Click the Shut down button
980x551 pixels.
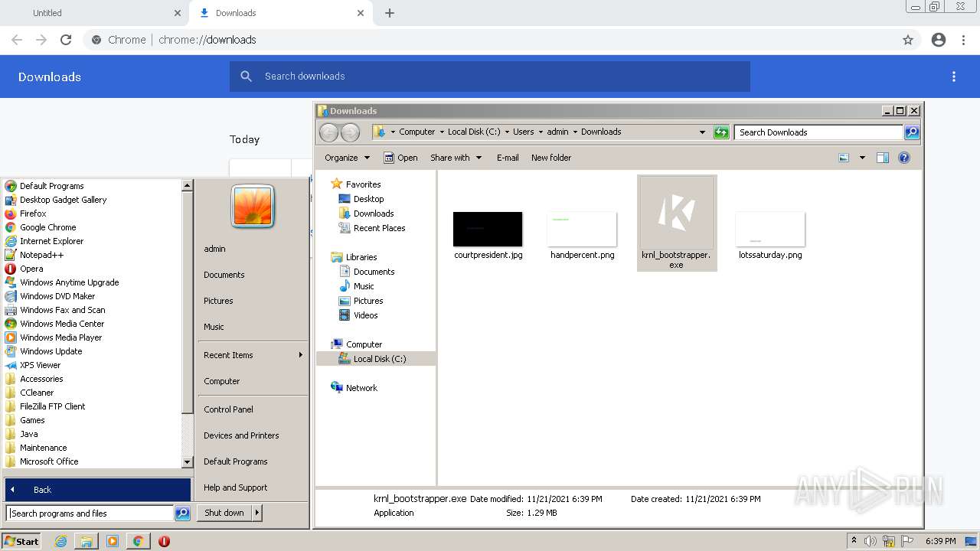point(224,513)
